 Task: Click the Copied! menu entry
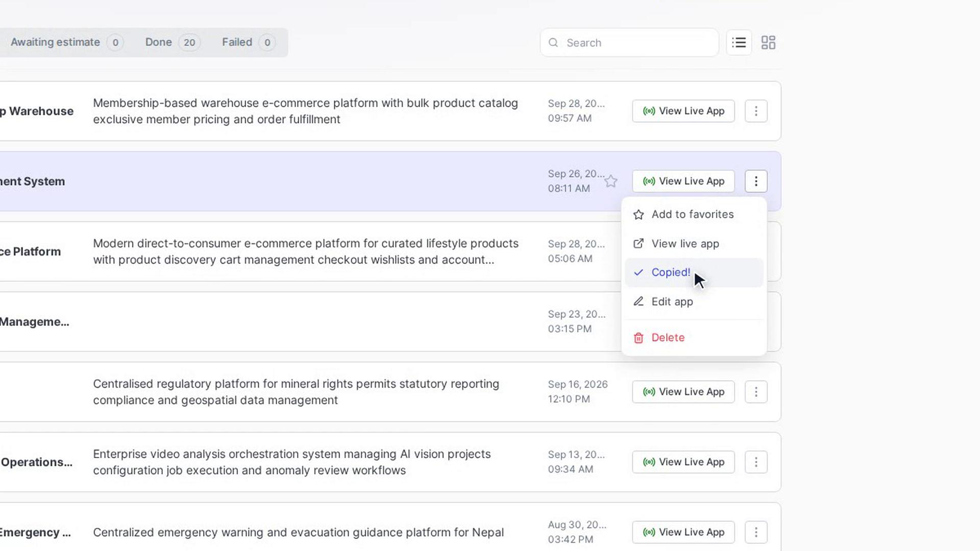[x=694, y=272]
